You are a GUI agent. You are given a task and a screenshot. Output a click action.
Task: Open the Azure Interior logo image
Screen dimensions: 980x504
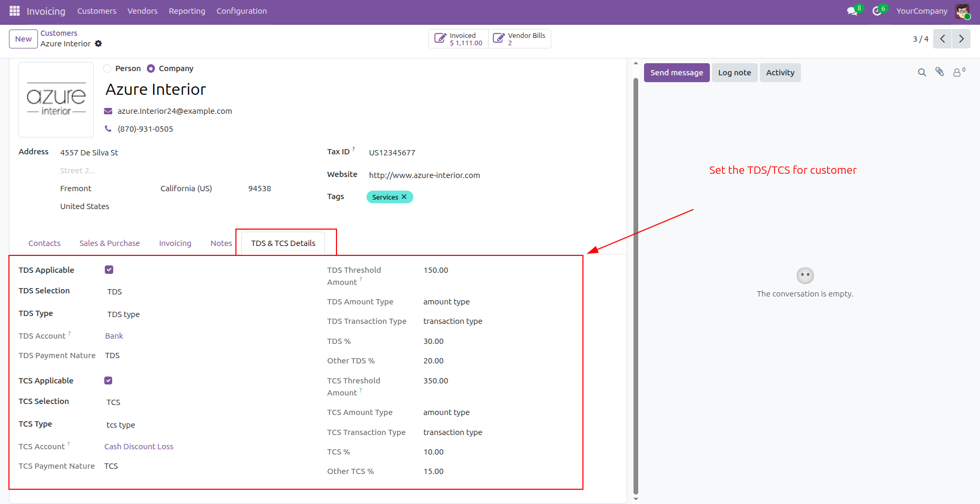pyautogui.click(x=56, y=100)
